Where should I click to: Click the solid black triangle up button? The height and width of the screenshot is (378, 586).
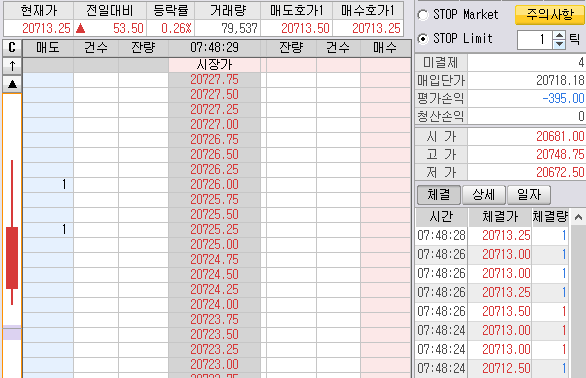(12, 84)
